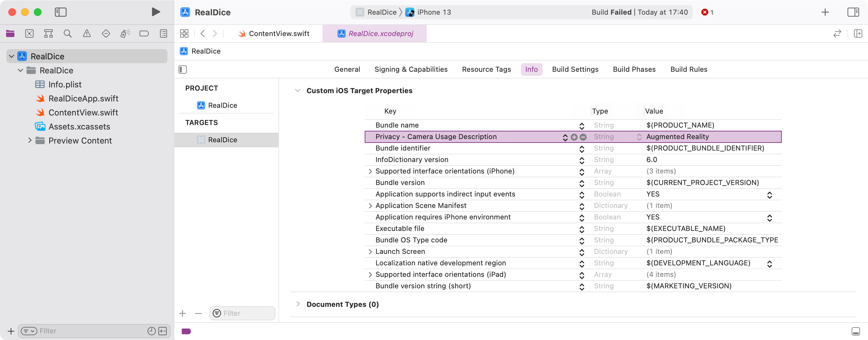
Task: Hide the project and targets list
Action: 183,70
